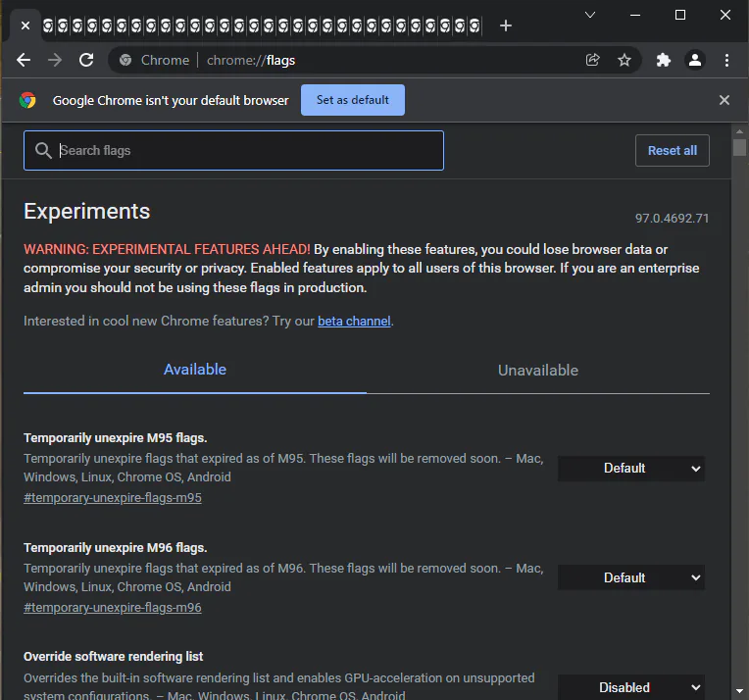
Task: Open Chrome three-dot menu
Action: point(726,60)
